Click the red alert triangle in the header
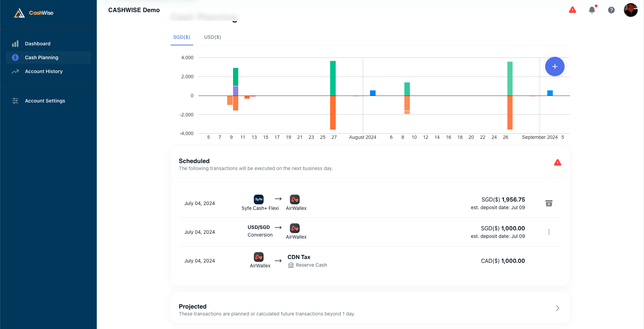 click(573, 10)
